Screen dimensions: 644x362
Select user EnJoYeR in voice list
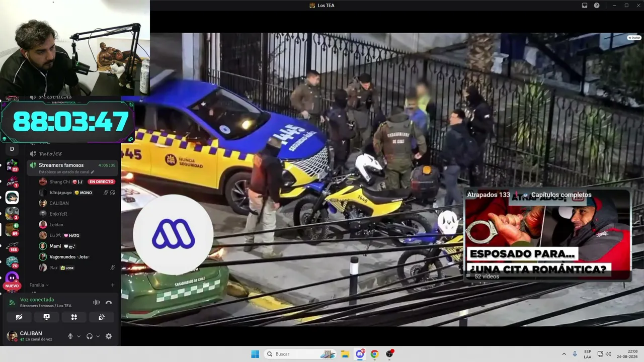[58, 214]
